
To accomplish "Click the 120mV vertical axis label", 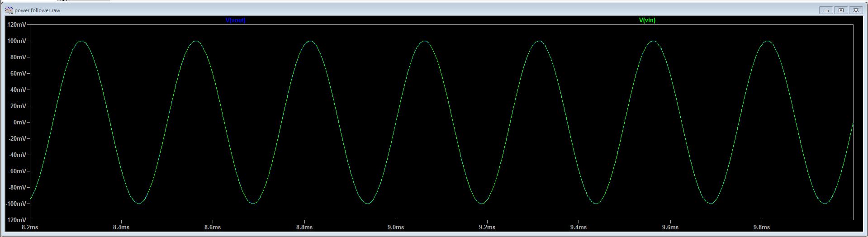I will [17, 24].
